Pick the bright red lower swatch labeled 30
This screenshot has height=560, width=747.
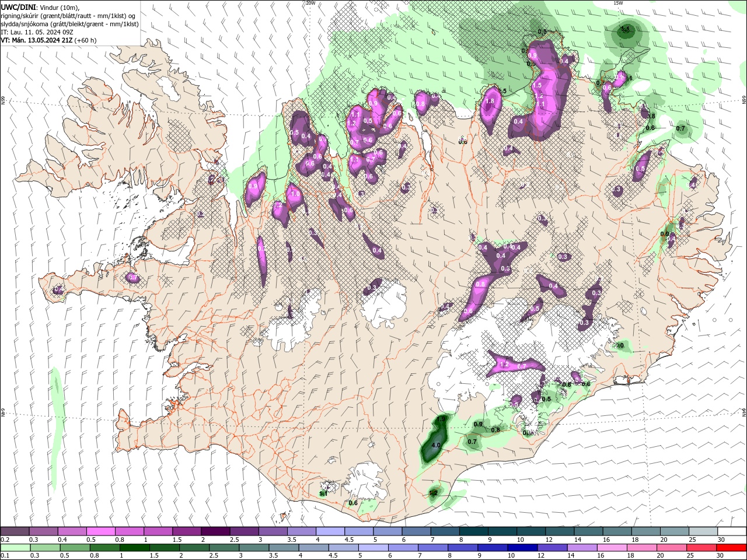(732, 548)
